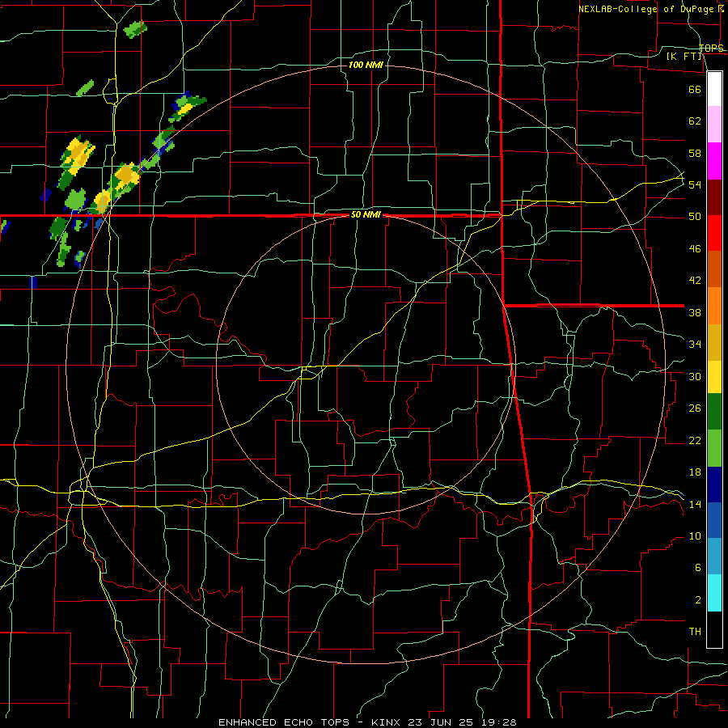Viewport: 728px width, 728px height.
Task: Click the legend value "46"
Action: pos(695,249)
